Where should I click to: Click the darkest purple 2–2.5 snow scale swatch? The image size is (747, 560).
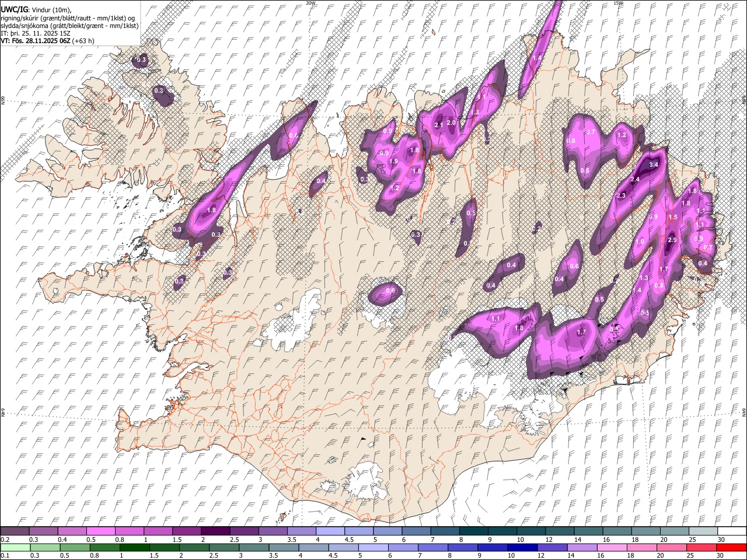[x=215, y=531]
